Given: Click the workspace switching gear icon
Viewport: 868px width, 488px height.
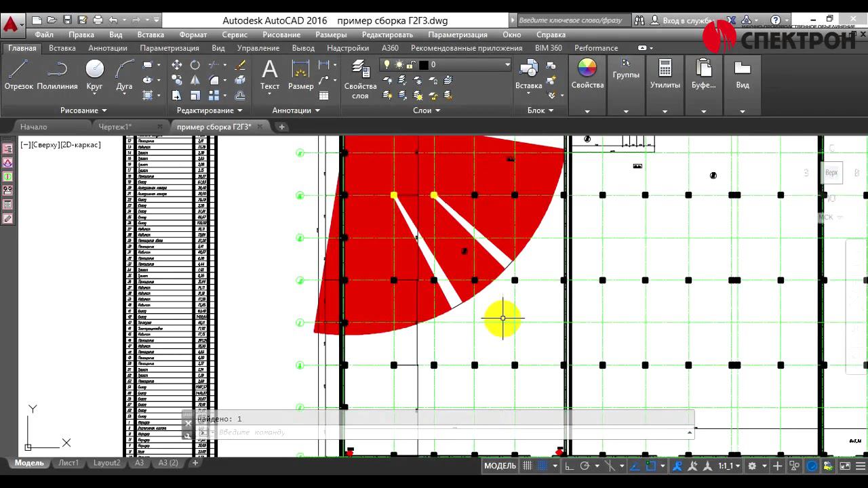Looking at the screenshot, I should point(752,466).
